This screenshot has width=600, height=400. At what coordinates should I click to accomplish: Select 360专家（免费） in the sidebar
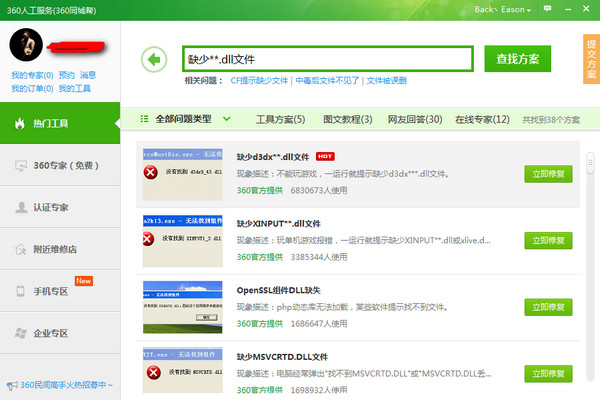(x=60, y=165)
